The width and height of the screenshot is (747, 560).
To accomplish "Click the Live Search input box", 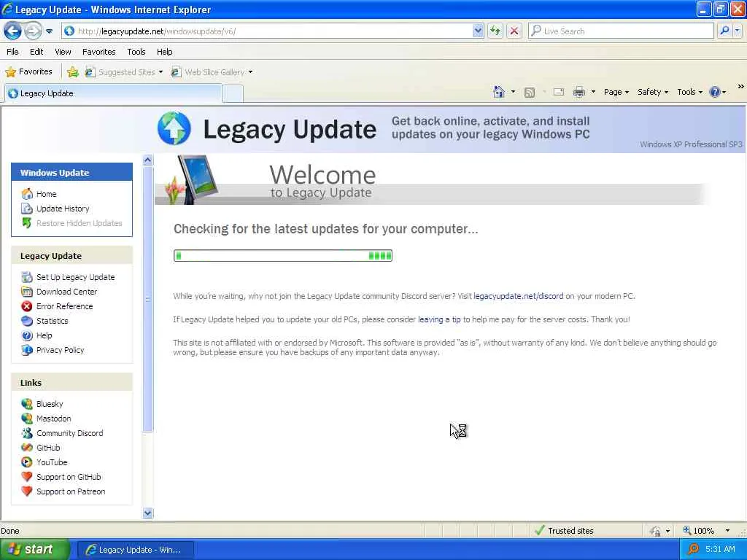I will (621, 31).
